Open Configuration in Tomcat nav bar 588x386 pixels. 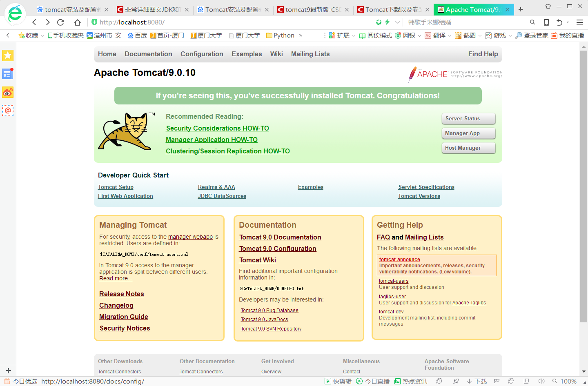pyautogui.click(x=202, y=54)
